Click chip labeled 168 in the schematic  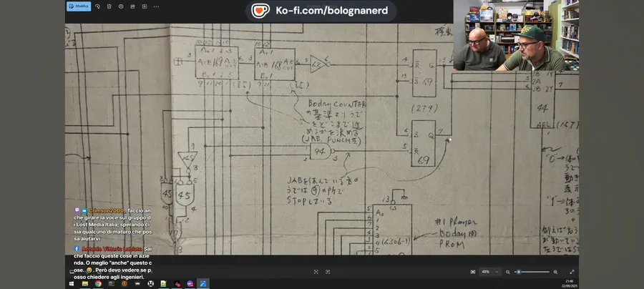(x=275, y=64)
